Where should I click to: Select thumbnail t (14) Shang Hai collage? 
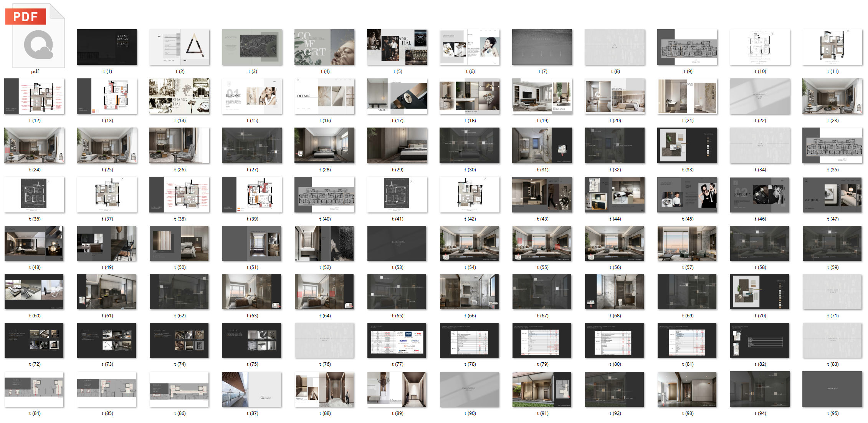pyautogui.click(x=179, y=96)
